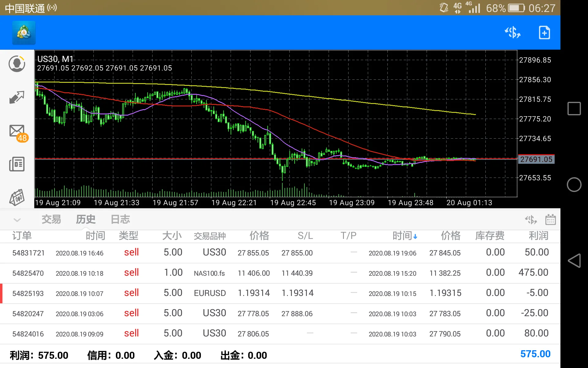Click current price label 27691.05 on axis
The image size is (588, 368).
(x=536, y=159)
